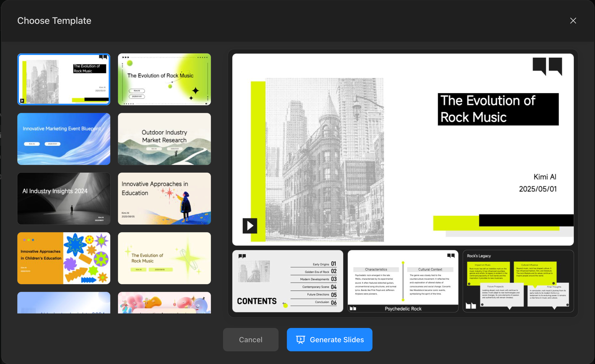The height and width of the screenshot is (364, 595).
Task: Open the Rock's Legacy slide preview
Action: pyautogui.click(x=518, y=281)
